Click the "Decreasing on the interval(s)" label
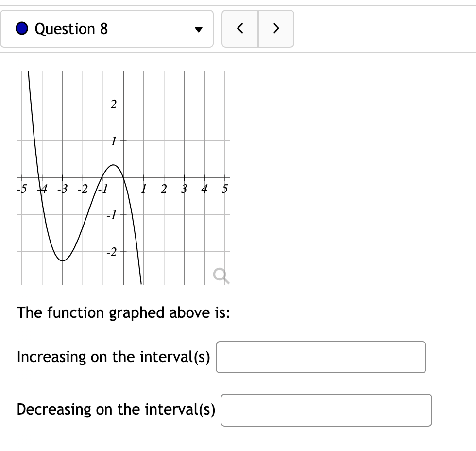Image resolution: width=476 pixels, height=451 pixels. click(x=116, y=409)
